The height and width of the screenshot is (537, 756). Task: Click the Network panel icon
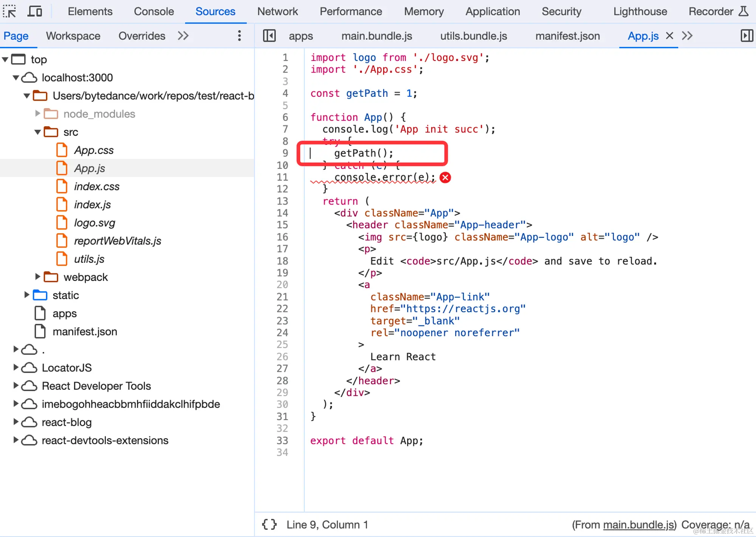pos(278,11)
